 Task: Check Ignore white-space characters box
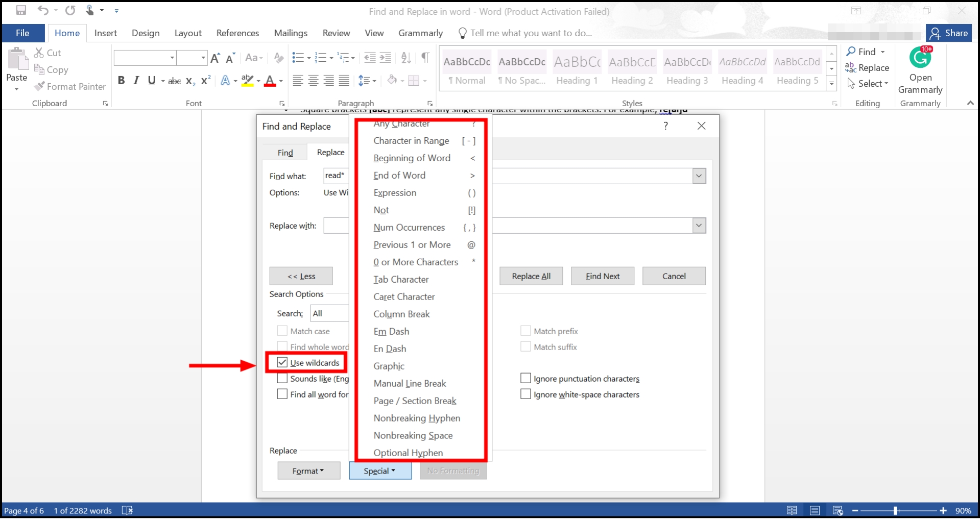525,394
